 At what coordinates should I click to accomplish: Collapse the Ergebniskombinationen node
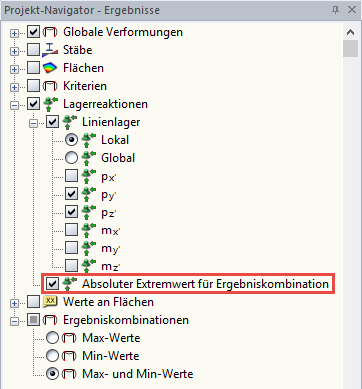tap(14, 321)
